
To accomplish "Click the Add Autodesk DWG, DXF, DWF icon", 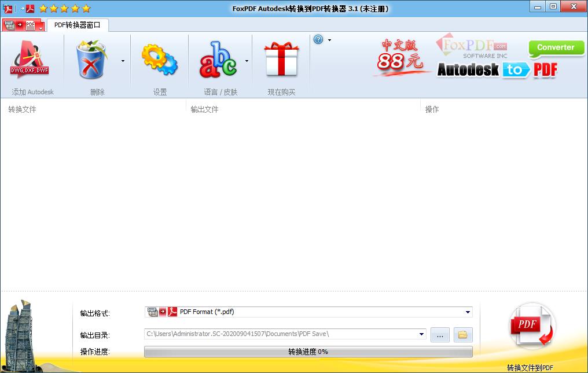I will coord(30,59).
